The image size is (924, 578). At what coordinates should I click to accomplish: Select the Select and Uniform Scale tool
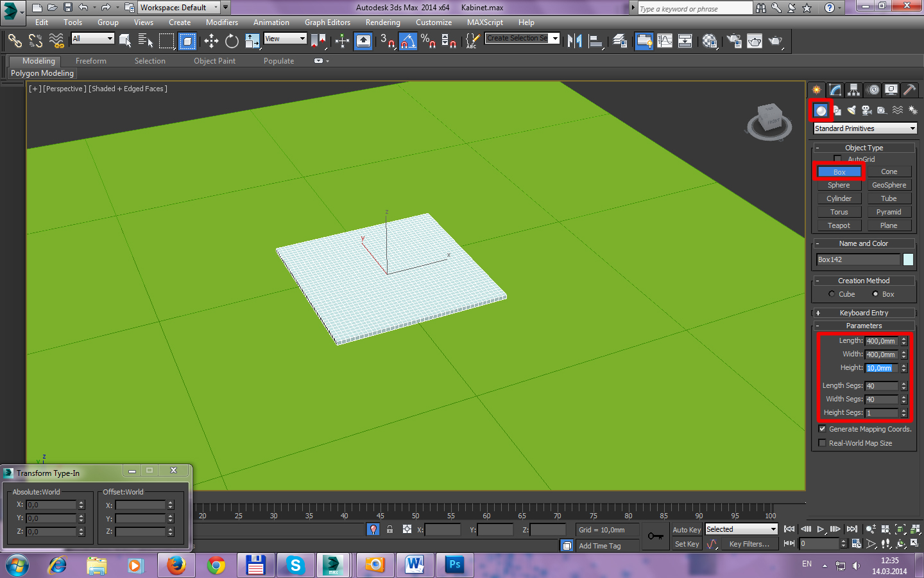click(x=252, y=41)
